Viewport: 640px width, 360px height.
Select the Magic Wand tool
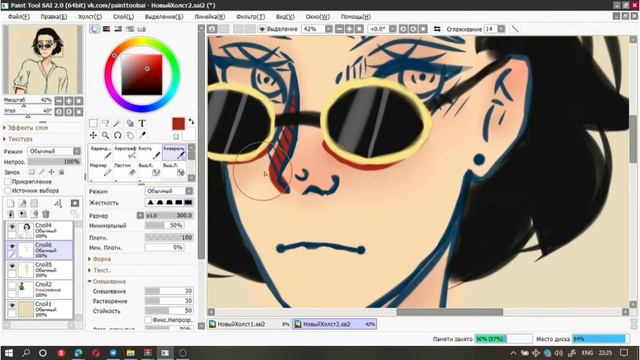(x=118, y=123)
